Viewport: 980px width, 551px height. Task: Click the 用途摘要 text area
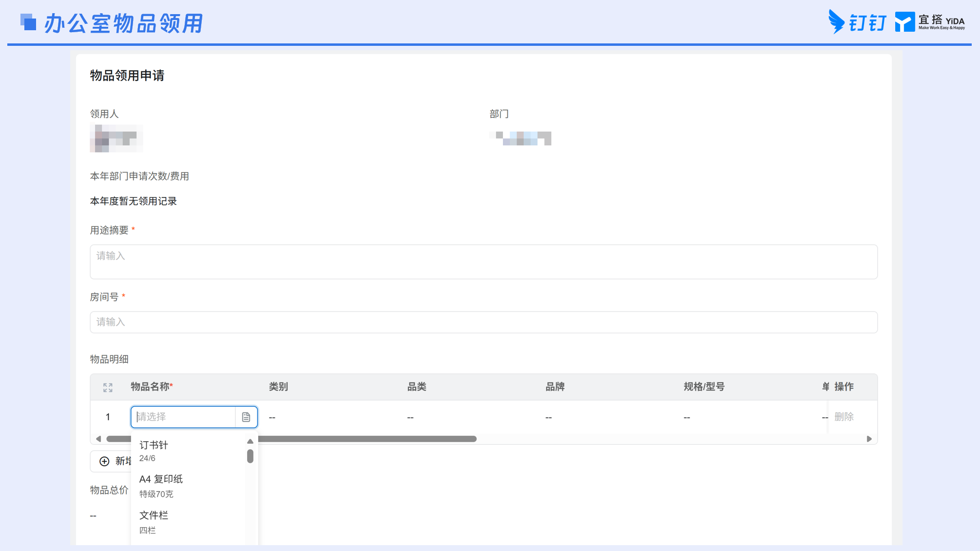483,262
